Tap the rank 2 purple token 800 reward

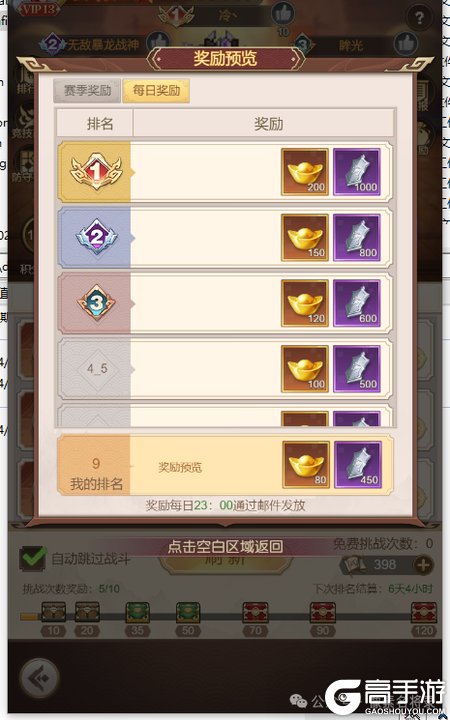coord(357,237)
